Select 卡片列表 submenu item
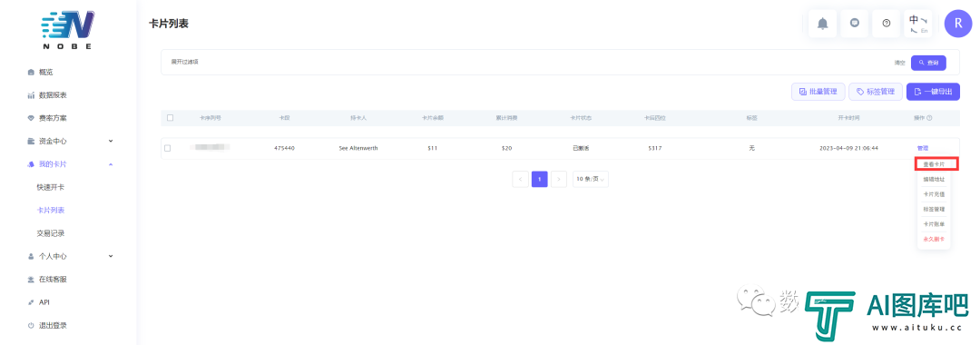980x345 pixels. (x=51, y=210)
